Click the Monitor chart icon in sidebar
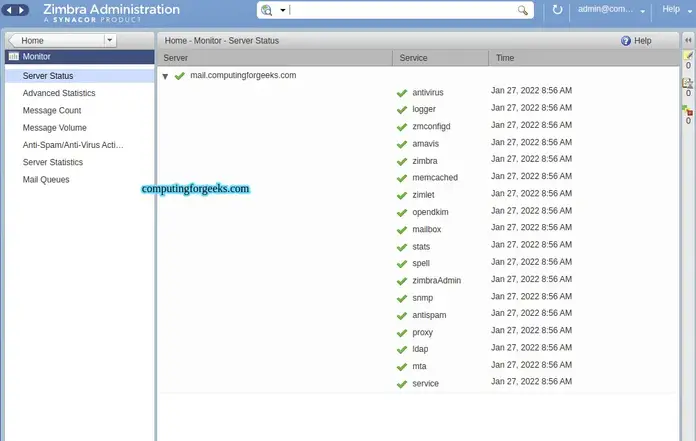Screen dimensions: 696x441 [14, 56]
